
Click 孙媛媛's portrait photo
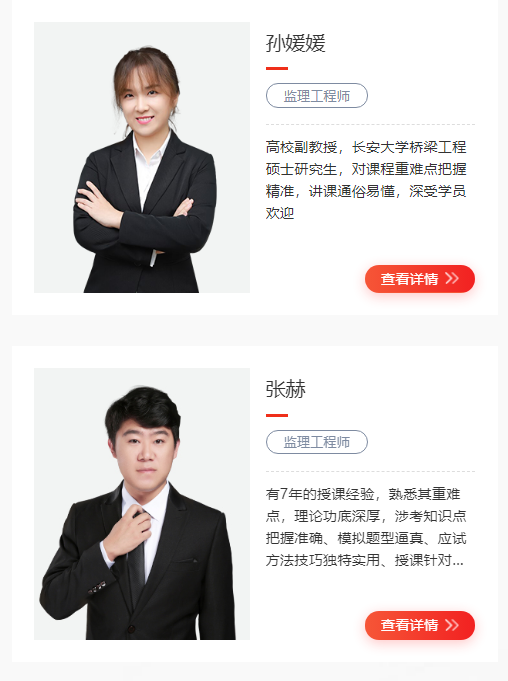tap(142, 157)
